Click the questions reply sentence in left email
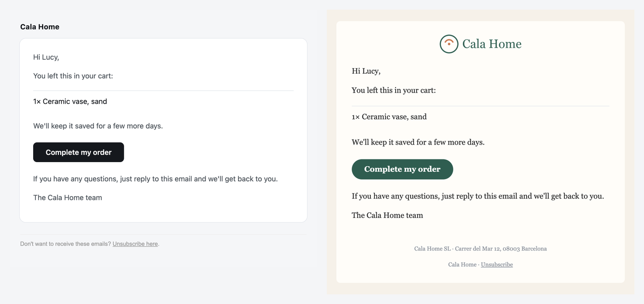The height and width of the screenshot is (304, 644). pyautogui.click(x=155, y=179)
